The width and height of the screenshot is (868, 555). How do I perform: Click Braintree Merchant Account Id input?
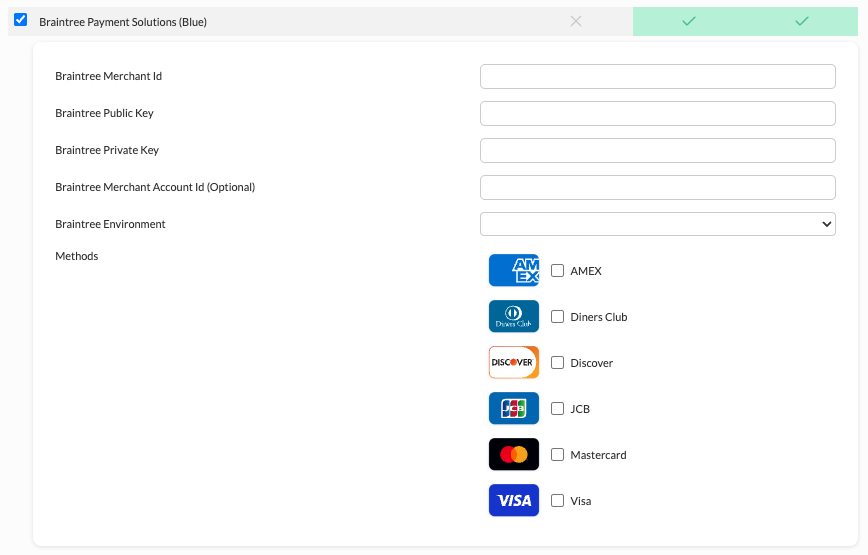tap(658, 188)
